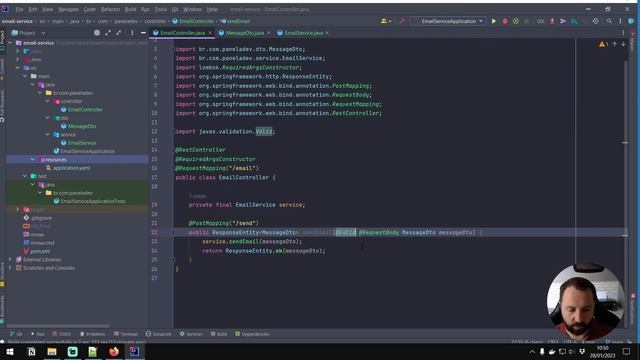Collapse the service package node
Viewport: 640px width, 360px height.
click(x=48, y=134)
